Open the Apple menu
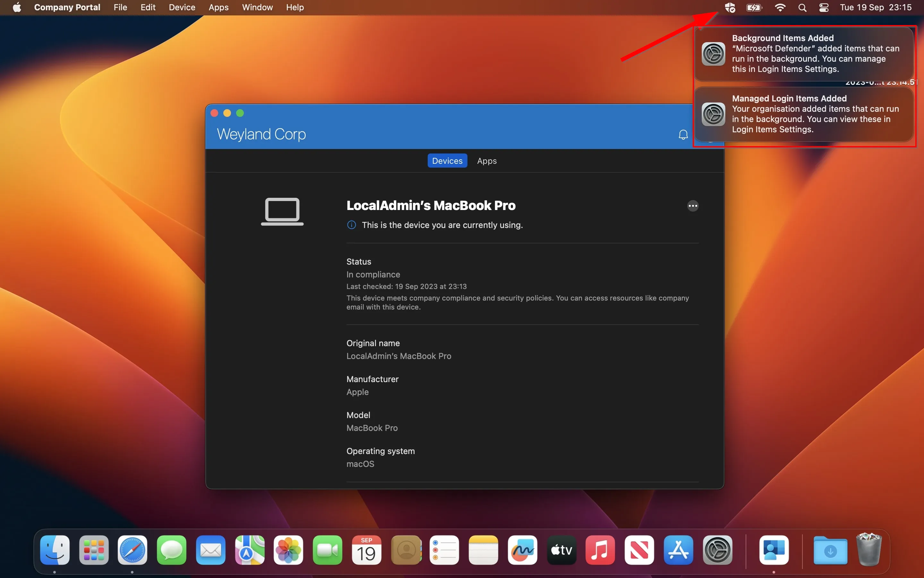924x578 pixels. (17, 8)
